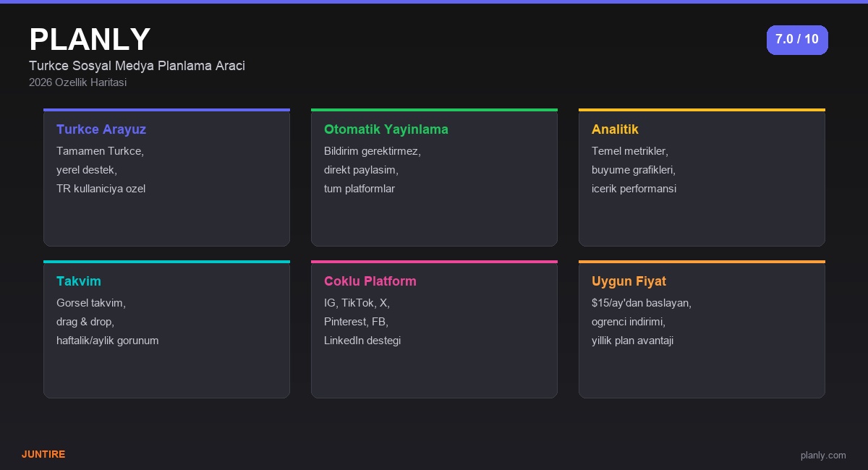Viewport: 868px width, 470px height.
Task: Click the line "Bildirim gerektirmez,"
Action: 373,151
